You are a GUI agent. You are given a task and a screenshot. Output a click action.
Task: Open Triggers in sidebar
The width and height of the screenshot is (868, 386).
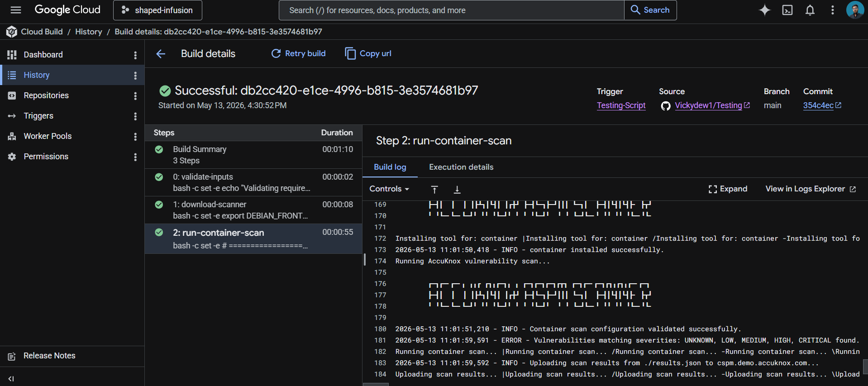(38, 116)
